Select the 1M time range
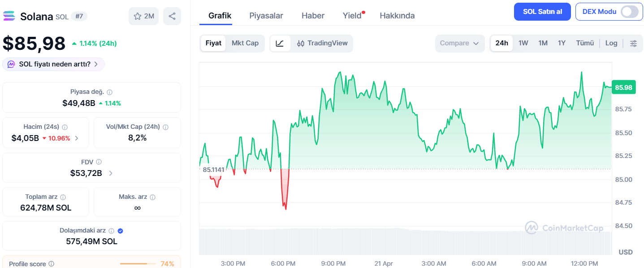 pyautogui.click(x=543, y=43)
